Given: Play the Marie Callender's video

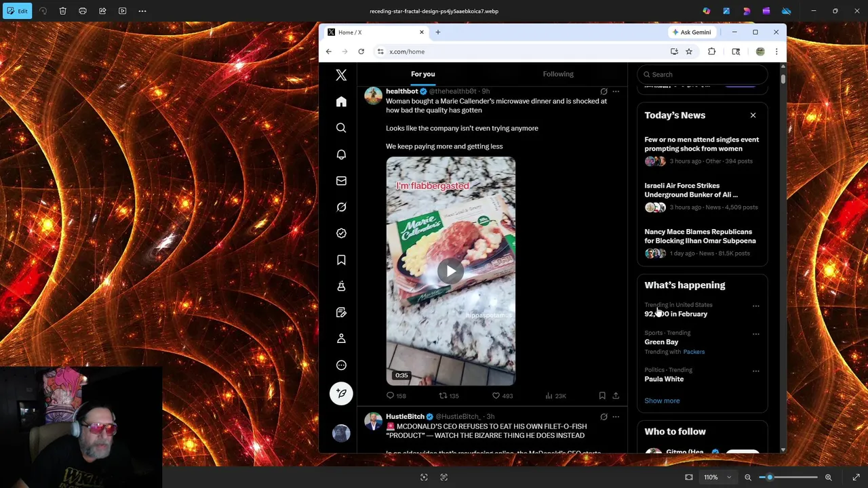Looking at the screenshot, I should [x=451, y=271].
